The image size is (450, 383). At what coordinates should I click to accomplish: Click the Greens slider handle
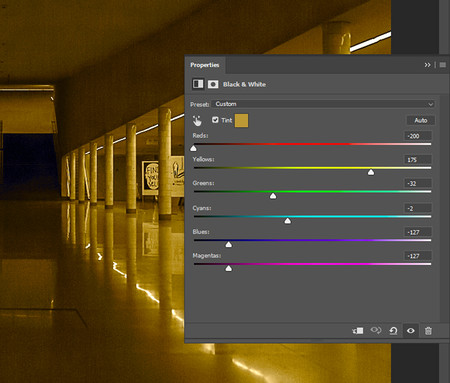[273, 196]
